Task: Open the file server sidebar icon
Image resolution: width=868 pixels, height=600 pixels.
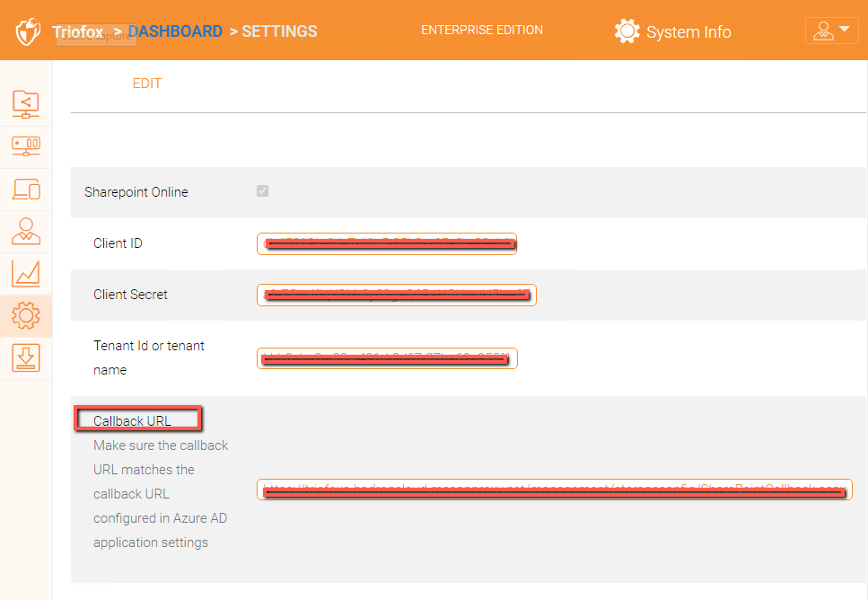Action: click(x=26, y=146)
